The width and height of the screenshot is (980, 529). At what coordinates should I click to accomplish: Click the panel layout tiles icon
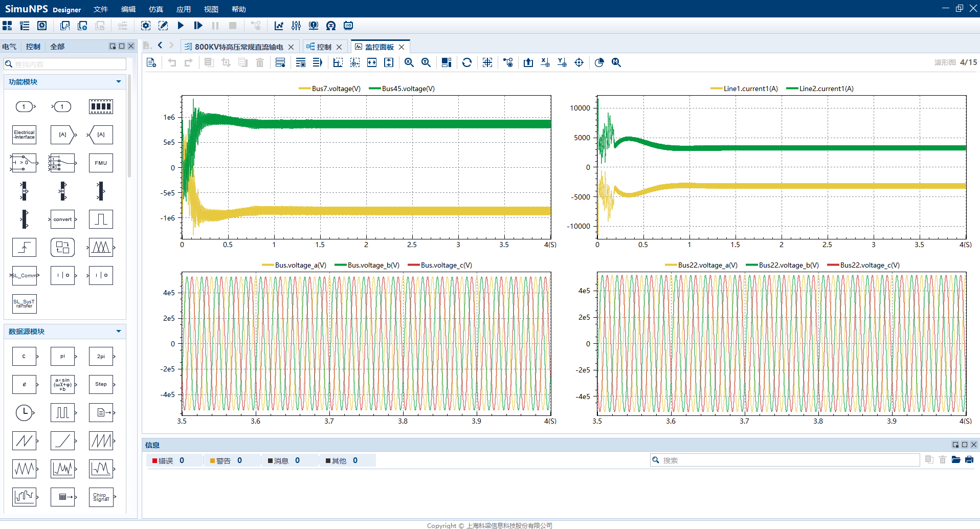click(x=447, y=62)
